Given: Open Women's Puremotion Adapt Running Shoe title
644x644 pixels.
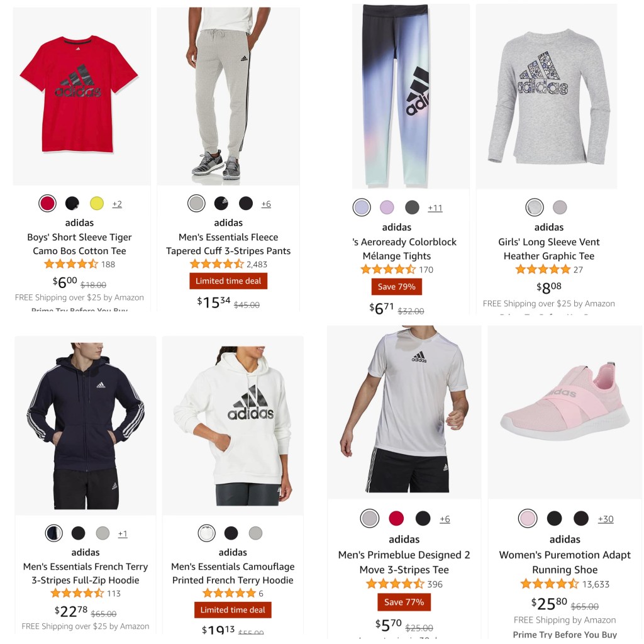Looking at the screenshot, I should coord(565,562).
